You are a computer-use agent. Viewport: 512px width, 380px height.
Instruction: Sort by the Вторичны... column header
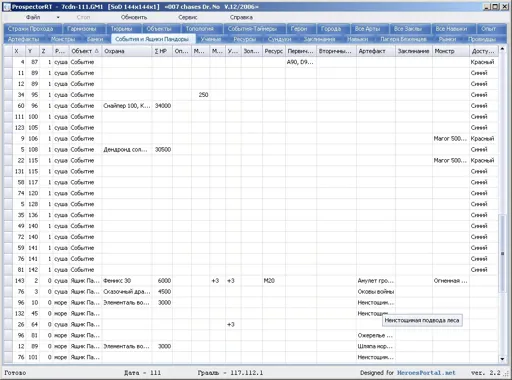click(x=336, y=51)
